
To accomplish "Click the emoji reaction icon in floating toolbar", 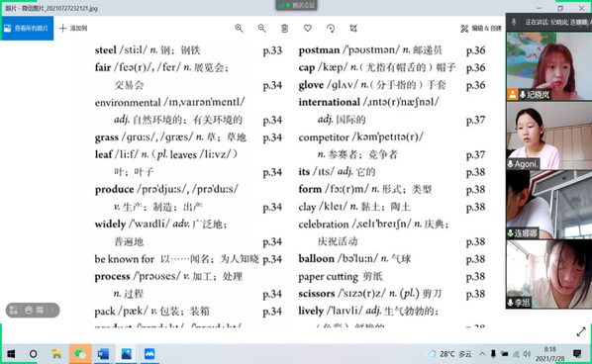I will (x=29, y=310).
